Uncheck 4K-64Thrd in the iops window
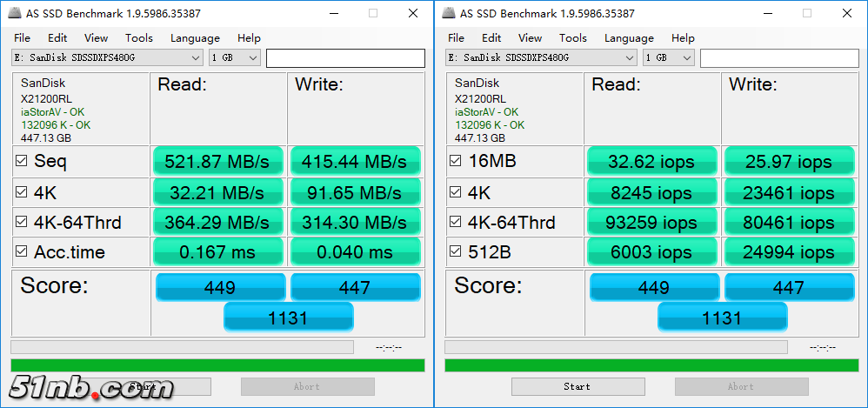 pyautogui.click(x=455, y=223)
